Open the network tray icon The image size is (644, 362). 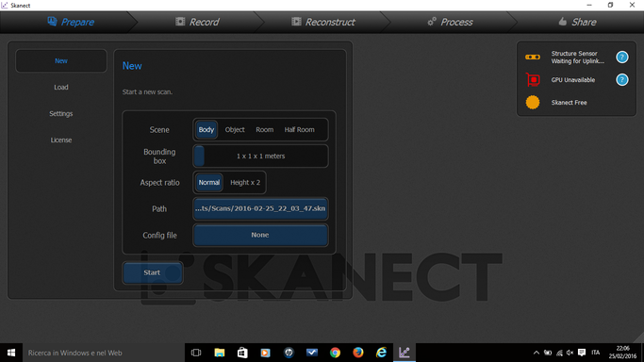[559, 353]
